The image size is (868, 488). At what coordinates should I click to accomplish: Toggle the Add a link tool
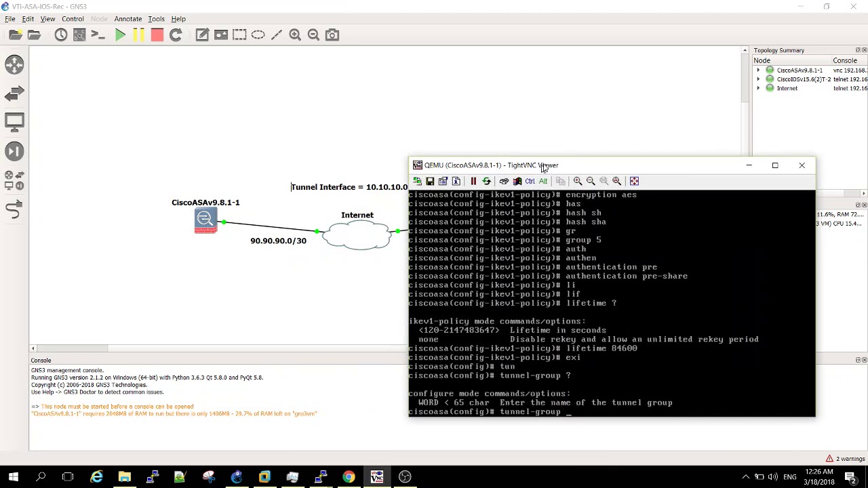pos(14,210)
